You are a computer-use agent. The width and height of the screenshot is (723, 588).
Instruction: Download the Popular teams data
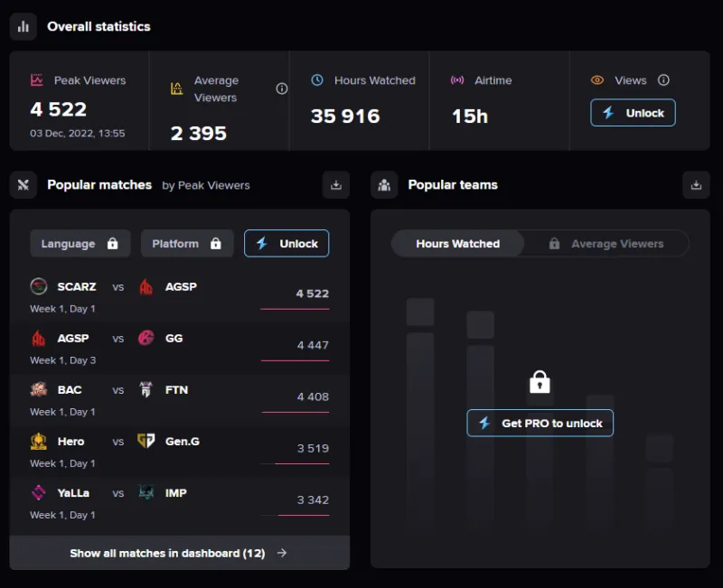(x=696, y=185)
